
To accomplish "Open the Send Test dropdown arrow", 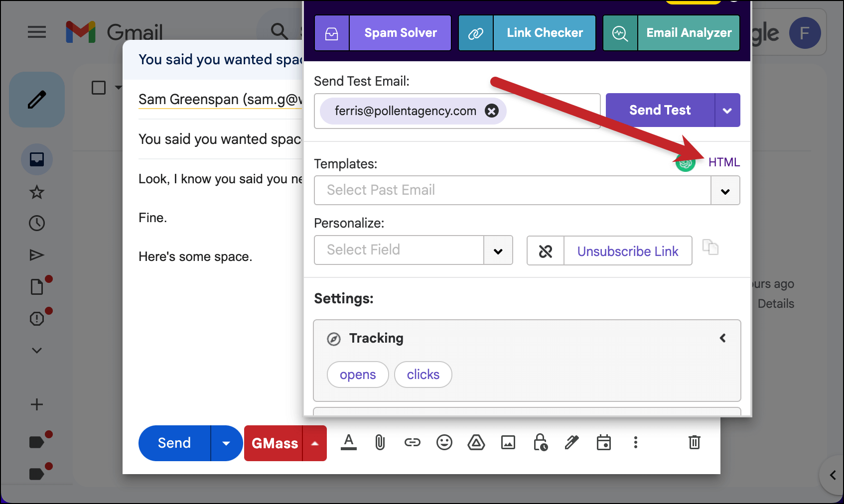I will coord(727,110).
